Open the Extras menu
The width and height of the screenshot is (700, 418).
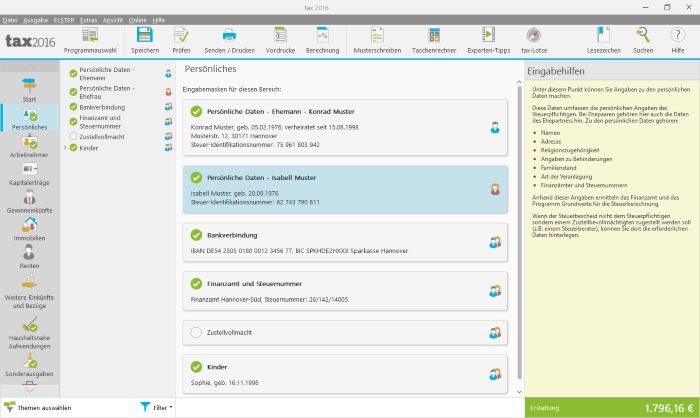88,20
